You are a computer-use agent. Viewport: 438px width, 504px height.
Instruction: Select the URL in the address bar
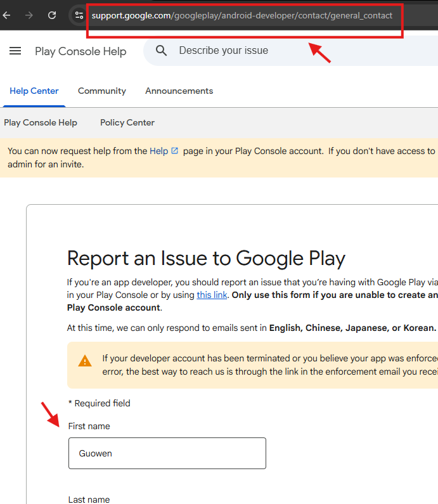(x=242, y=15)
